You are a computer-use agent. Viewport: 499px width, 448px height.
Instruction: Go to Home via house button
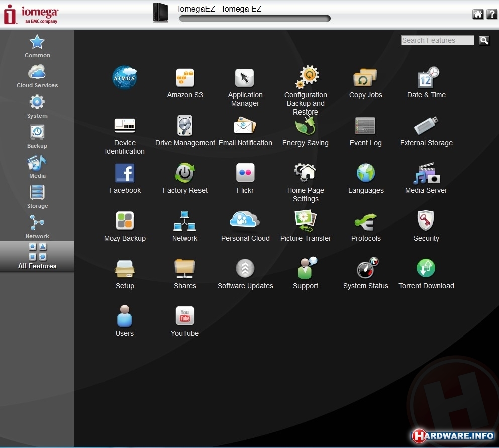(478, 14)
